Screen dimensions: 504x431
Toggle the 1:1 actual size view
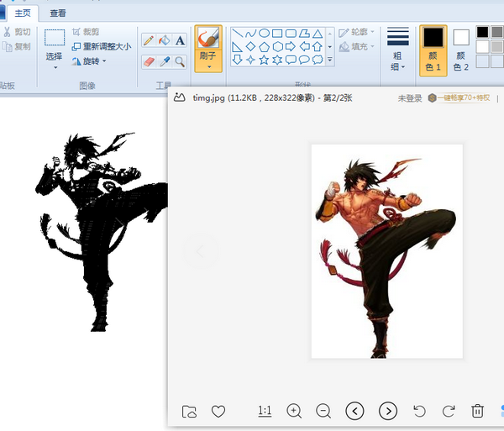click(x=265, y=411)
